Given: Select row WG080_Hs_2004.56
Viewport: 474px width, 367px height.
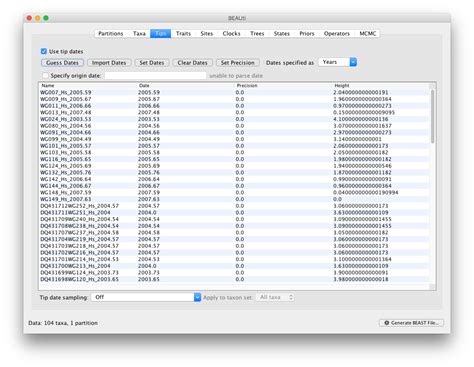Looking at the screenshot, I should (x=234, y=126).
